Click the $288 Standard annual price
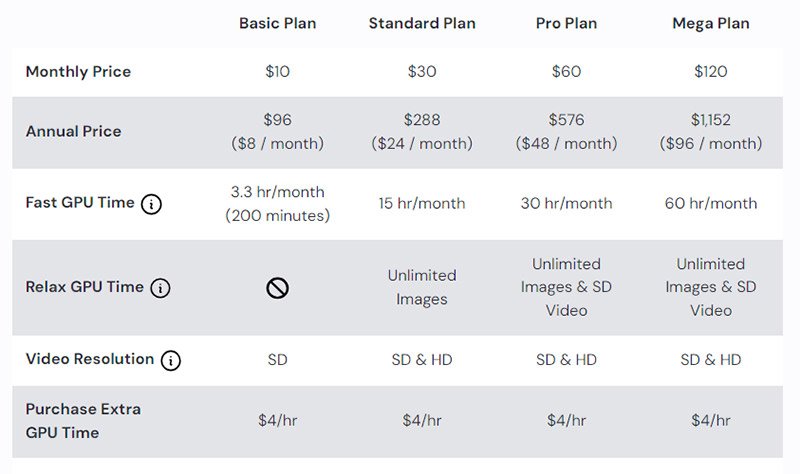The height and width of the screenshot is (474, 800). click(421, 120)
